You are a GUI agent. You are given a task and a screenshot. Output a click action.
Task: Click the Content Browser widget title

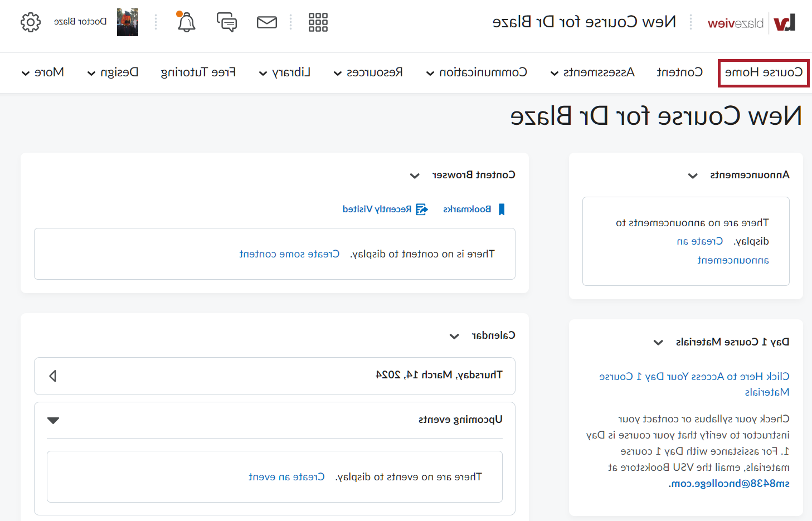coord(474,175)
